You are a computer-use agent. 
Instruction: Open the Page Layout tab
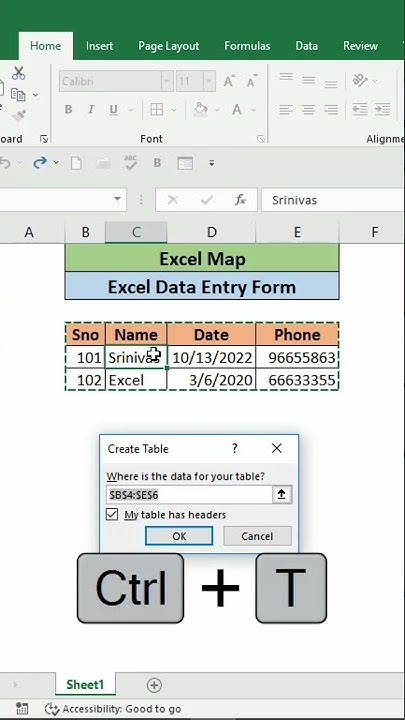169,46
